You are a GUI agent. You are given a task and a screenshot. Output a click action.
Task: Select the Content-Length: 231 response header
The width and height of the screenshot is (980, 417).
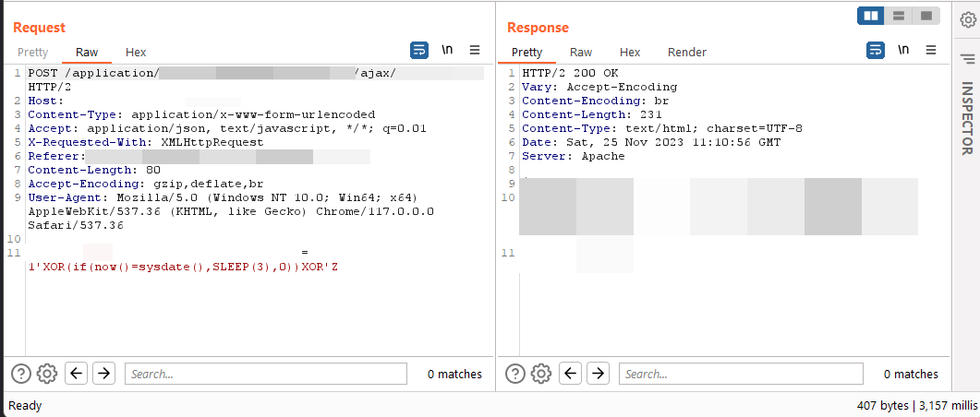click(x=591, y=115)
